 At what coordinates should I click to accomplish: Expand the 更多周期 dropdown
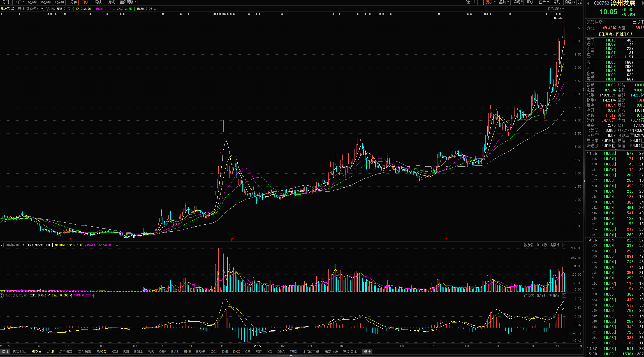point(128,2)
